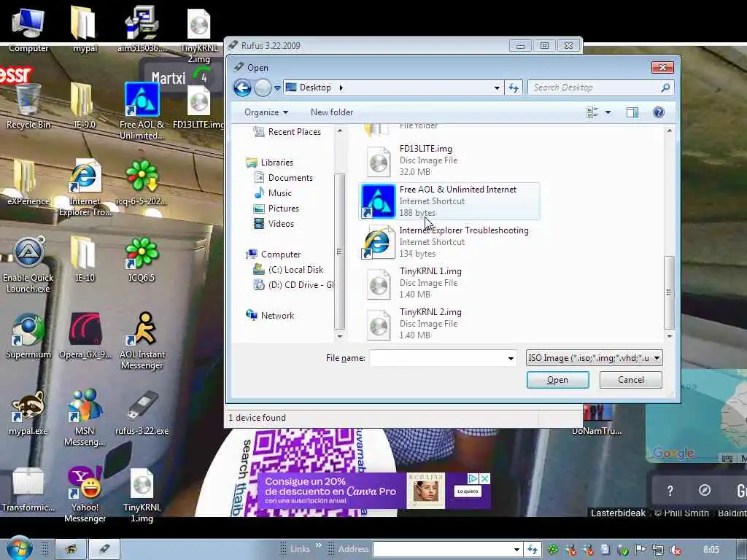
Task: Select Libraries in navigation pane
Action: coord(270,163)
